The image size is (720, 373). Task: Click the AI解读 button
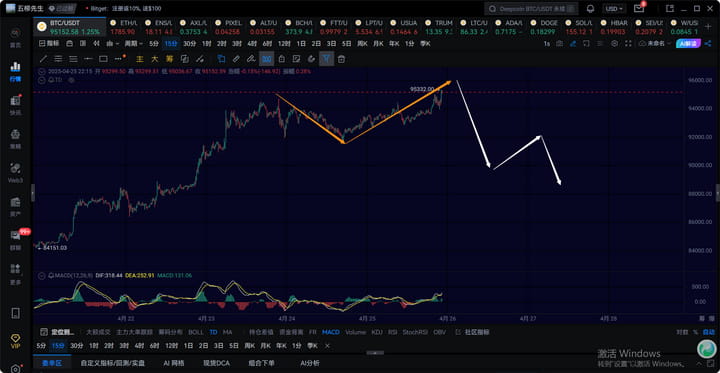click(688, 44)
